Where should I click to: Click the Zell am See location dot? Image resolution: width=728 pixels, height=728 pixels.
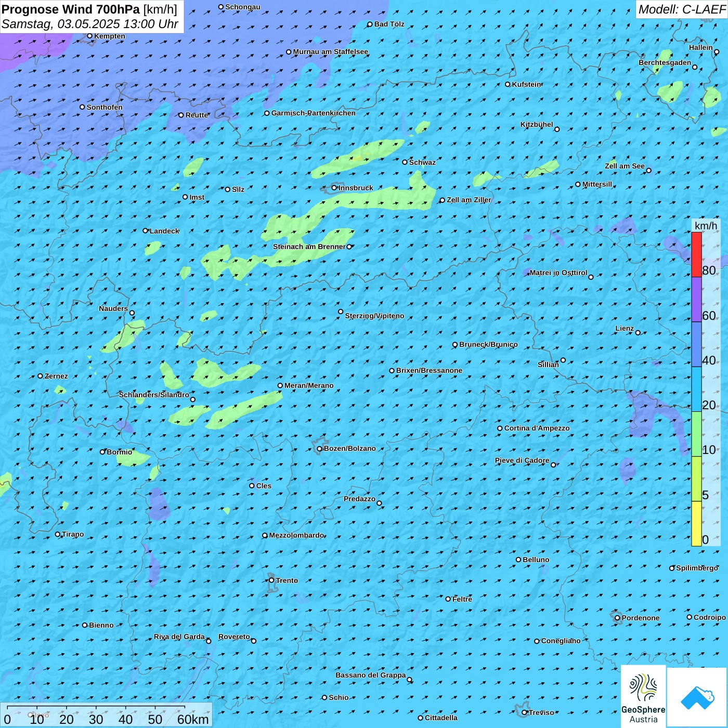pos(648,171)
